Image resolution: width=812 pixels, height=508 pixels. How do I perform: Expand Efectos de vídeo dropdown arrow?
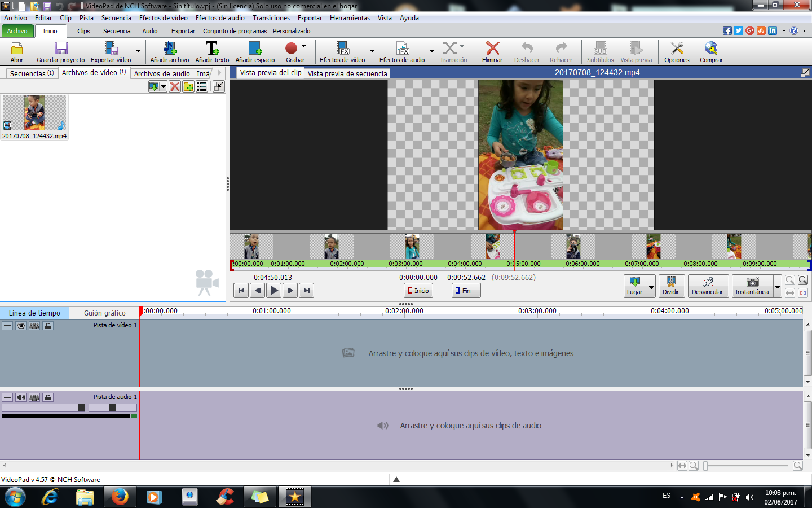click(x=372, y=51)
